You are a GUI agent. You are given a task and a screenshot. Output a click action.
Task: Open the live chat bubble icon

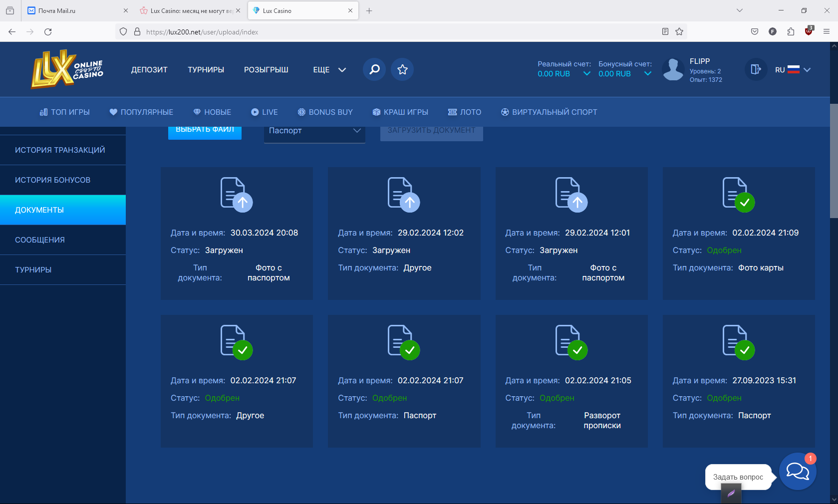coord(797,471)
